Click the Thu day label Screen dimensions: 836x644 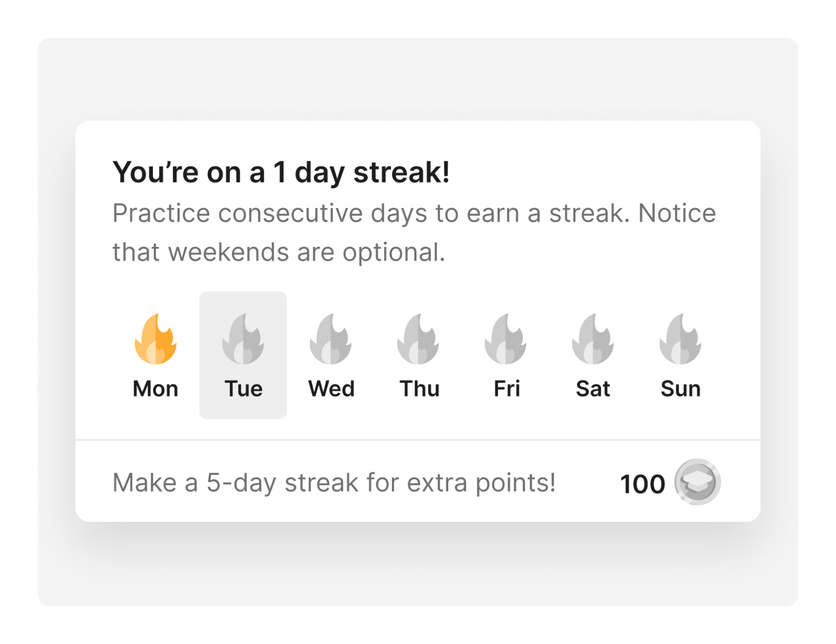click(420, 389)
